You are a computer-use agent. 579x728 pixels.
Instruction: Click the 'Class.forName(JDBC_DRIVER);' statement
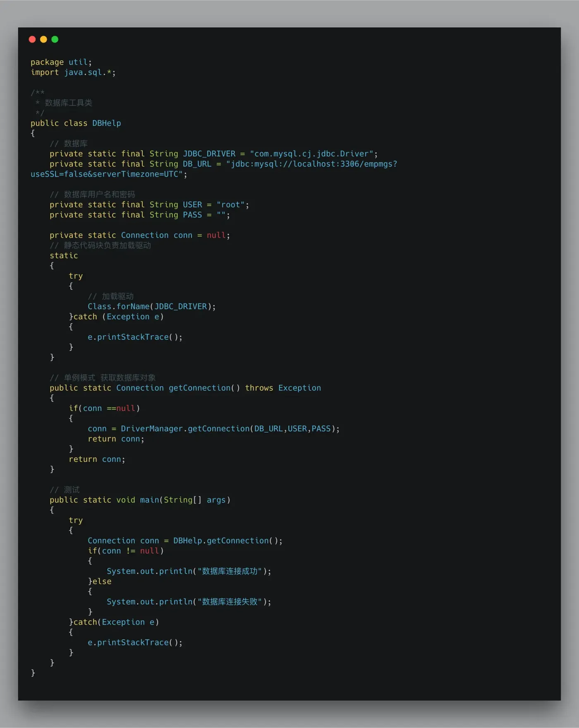coord(152,307)
